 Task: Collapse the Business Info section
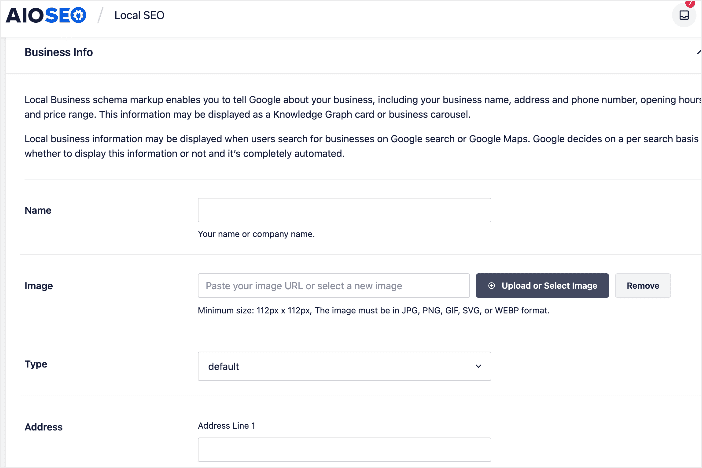(698, 52)
